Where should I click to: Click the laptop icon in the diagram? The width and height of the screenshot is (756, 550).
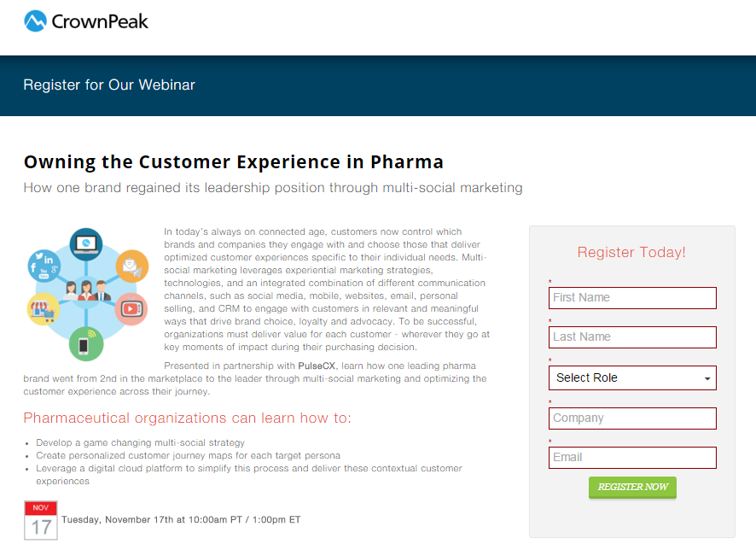86,243
